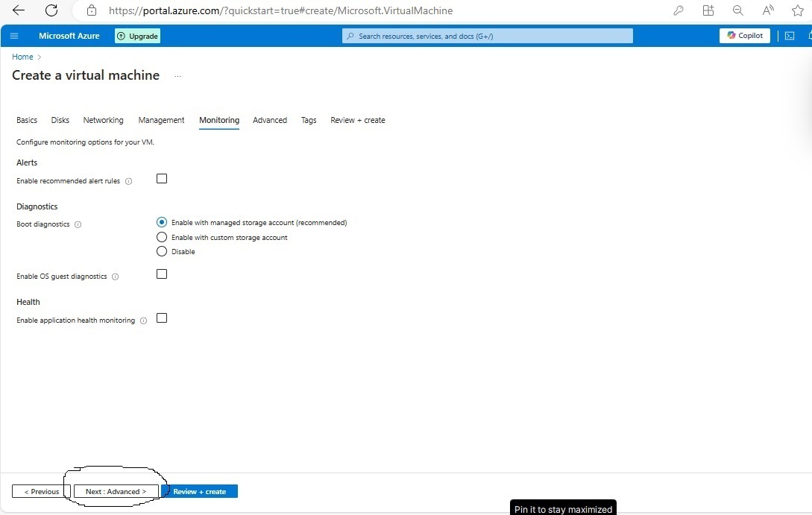Switch to the Disks tab
812x515 pixels.
[x=60, y=120]
